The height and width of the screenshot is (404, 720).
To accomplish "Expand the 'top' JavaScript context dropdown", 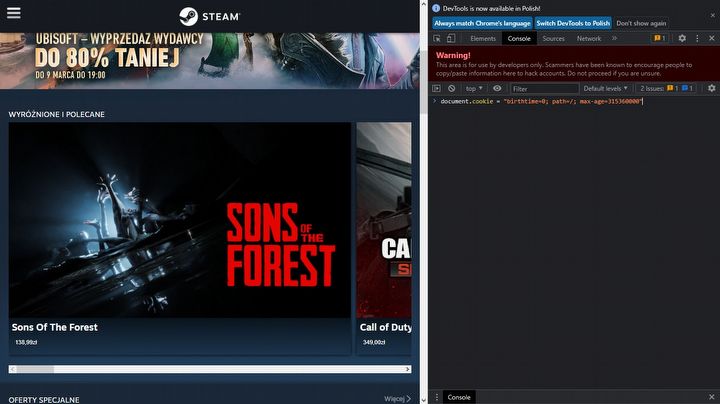I will (x=474, y=88).
